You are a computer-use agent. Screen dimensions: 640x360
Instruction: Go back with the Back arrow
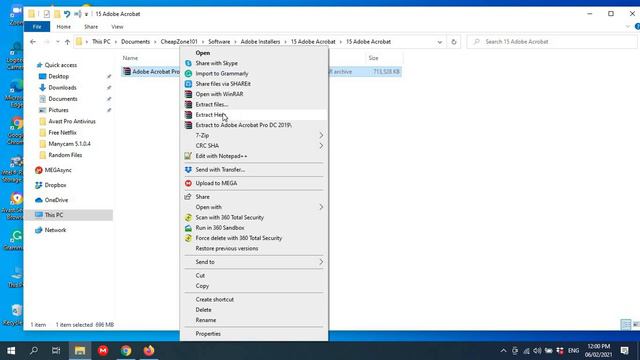click(33, 42)
